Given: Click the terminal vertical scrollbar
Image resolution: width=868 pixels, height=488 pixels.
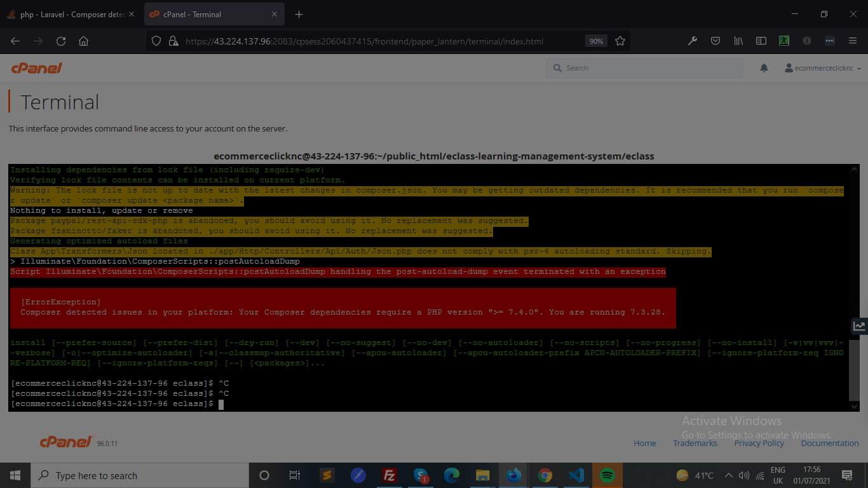Looking at the screenshot, I should [854, 286].
